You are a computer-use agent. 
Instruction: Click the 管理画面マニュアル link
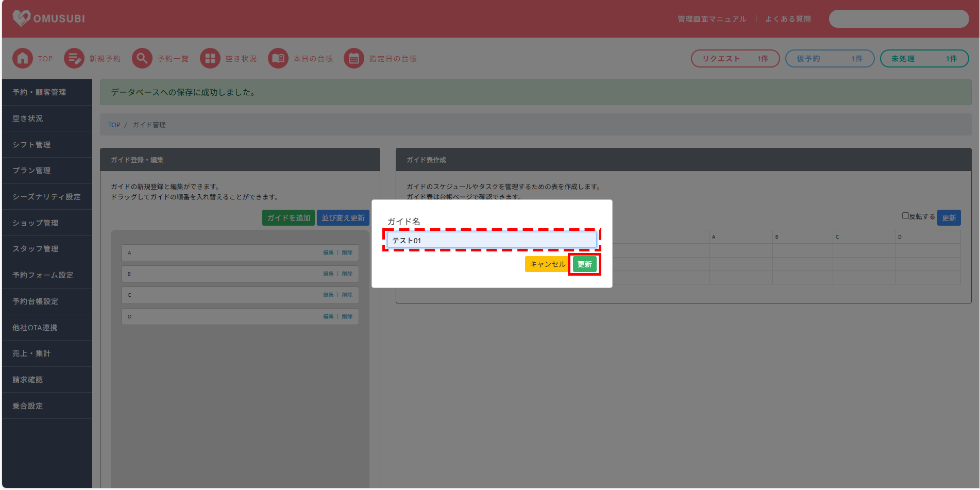pyautogui.click(x=712, y=19)
